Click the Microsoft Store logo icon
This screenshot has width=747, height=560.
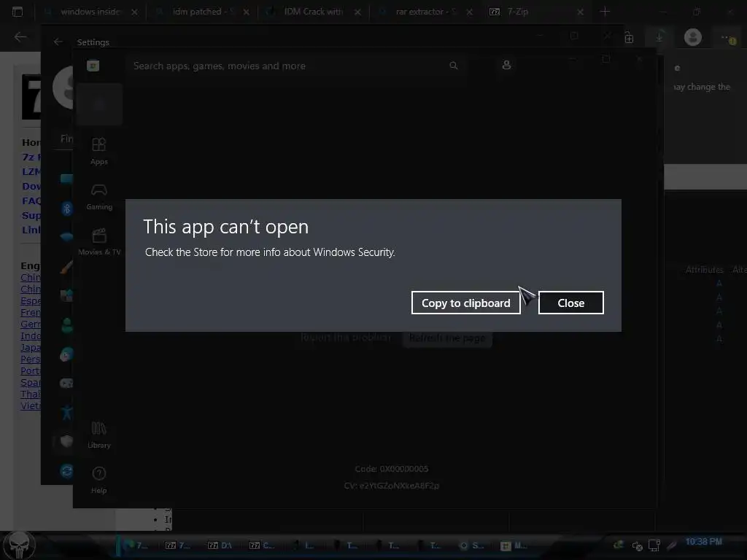pos(93,66)
